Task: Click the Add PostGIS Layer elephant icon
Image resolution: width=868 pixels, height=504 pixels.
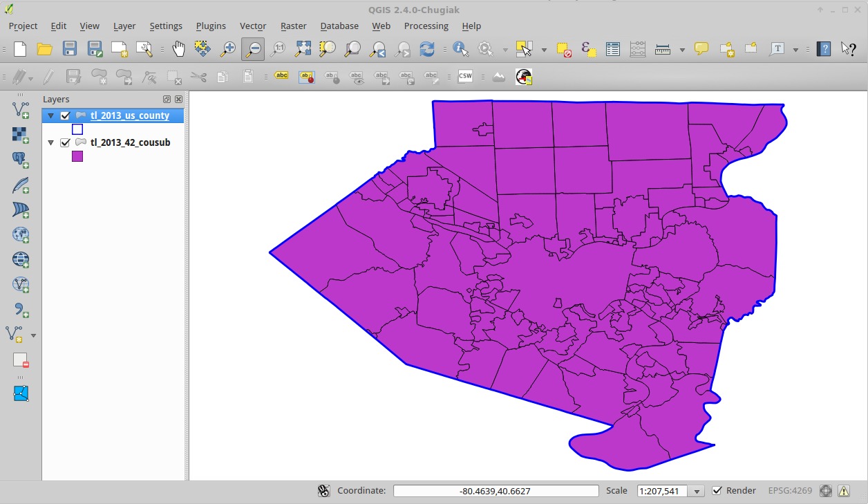Action: coord(21,160)
